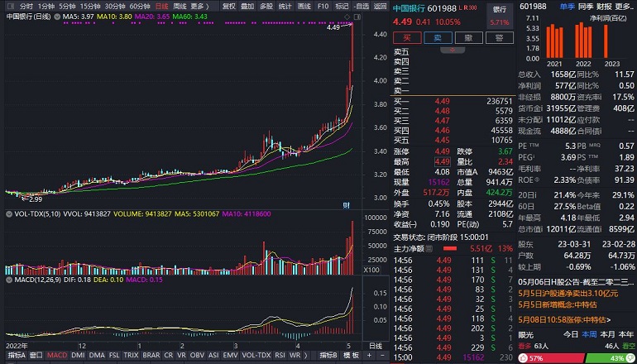Show more indicators after the WR tab
This screenshot has height=364, width=637.
point(305,355)
